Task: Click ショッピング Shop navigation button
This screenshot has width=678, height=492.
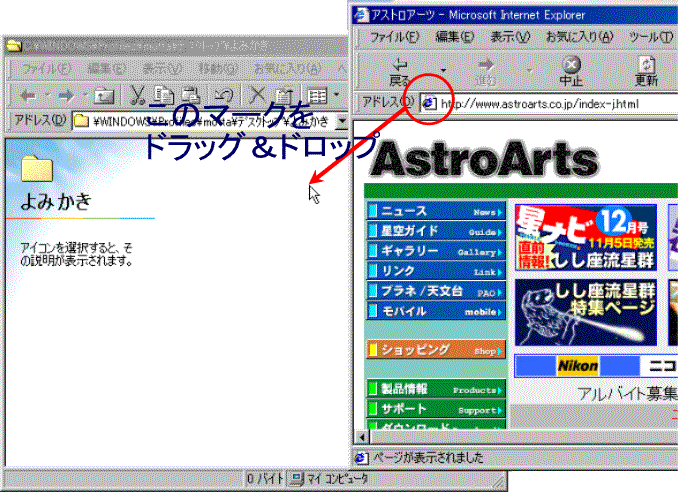Action: pos(436,350)
